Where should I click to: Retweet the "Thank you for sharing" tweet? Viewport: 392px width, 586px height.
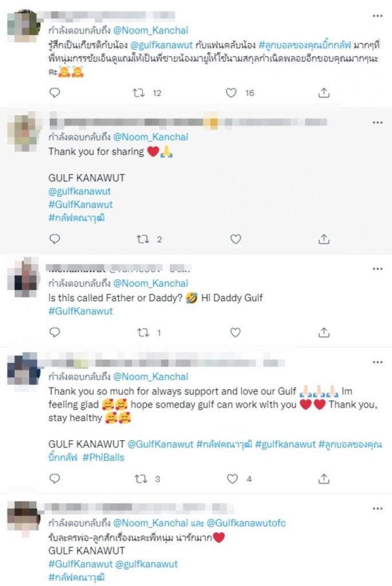coord(142,239)
